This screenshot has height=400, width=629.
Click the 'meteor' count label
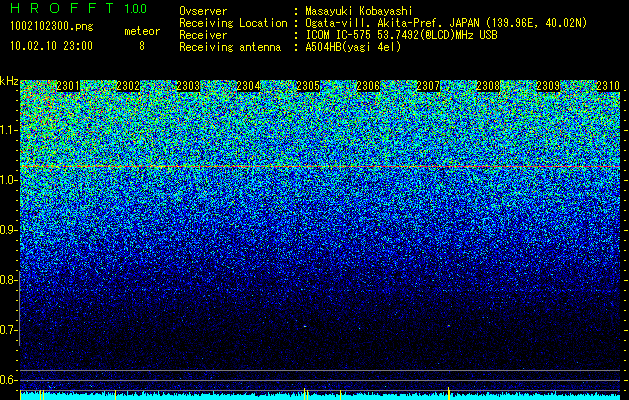click(142, 32)
